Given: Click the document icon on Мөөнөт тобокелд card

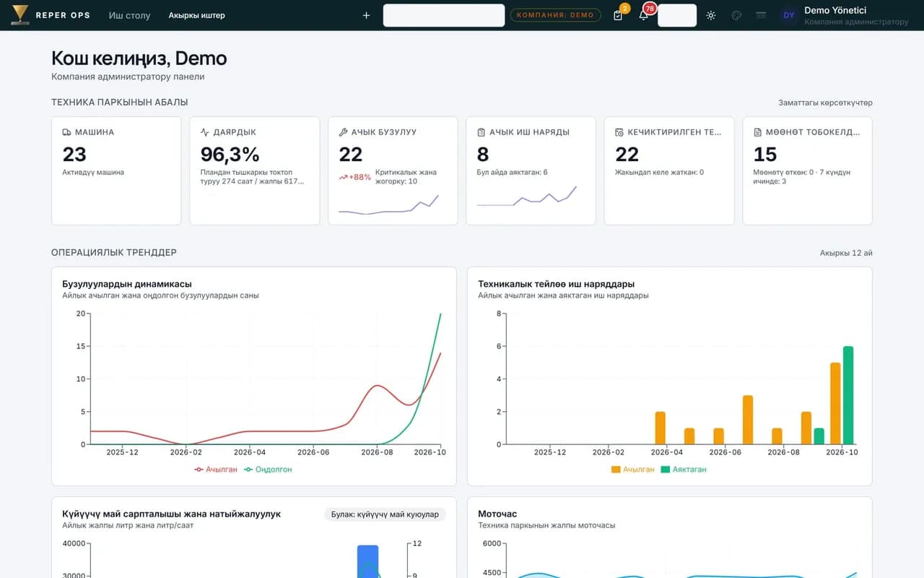Looking at the screenshot, I should click(x=758, y=132).
